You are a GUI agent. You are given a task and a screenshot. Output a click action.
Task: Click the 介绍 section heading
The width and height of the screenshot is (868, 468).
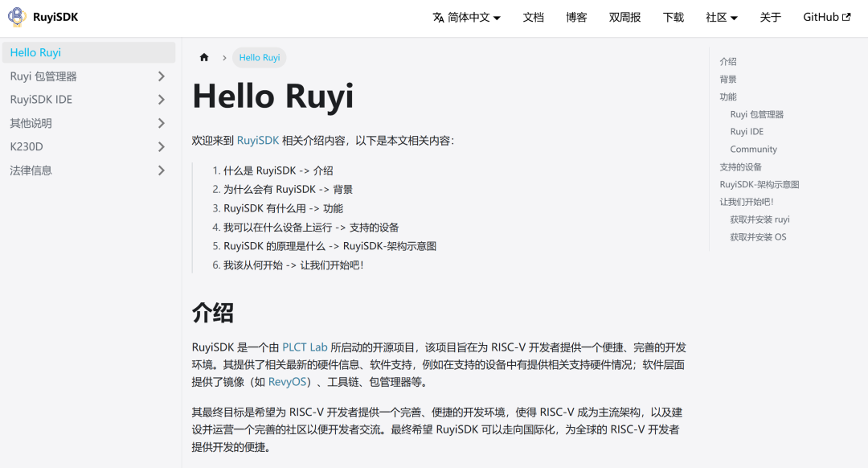[x=212, y=313]
